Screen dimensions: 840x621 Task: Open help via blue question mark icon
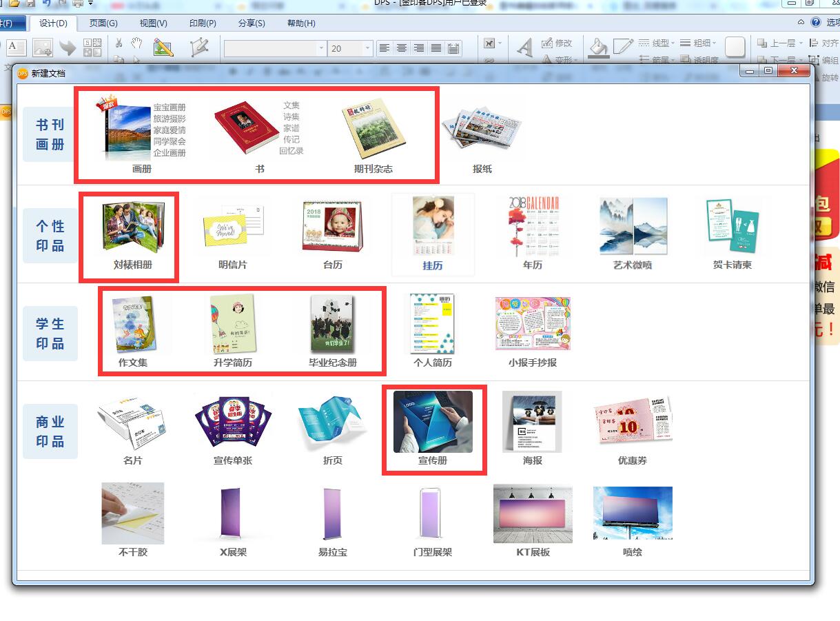tap(816, 23)
